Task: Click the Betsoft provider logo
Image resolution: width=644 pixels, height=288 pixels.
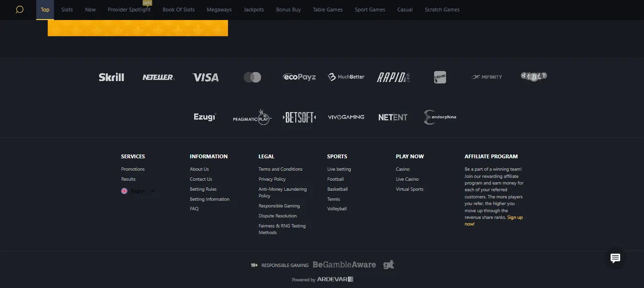Action: pos(299,117)
